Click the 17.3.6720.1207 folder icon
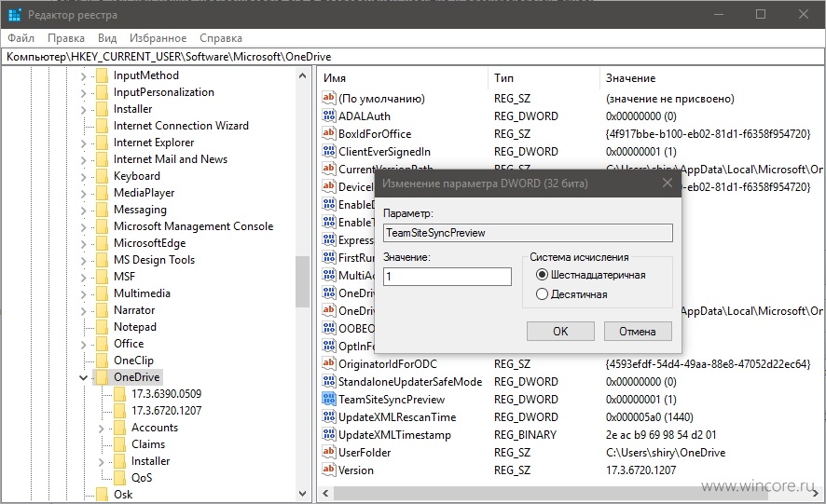This screenshot has width=826, height=504. click(119, 410)
